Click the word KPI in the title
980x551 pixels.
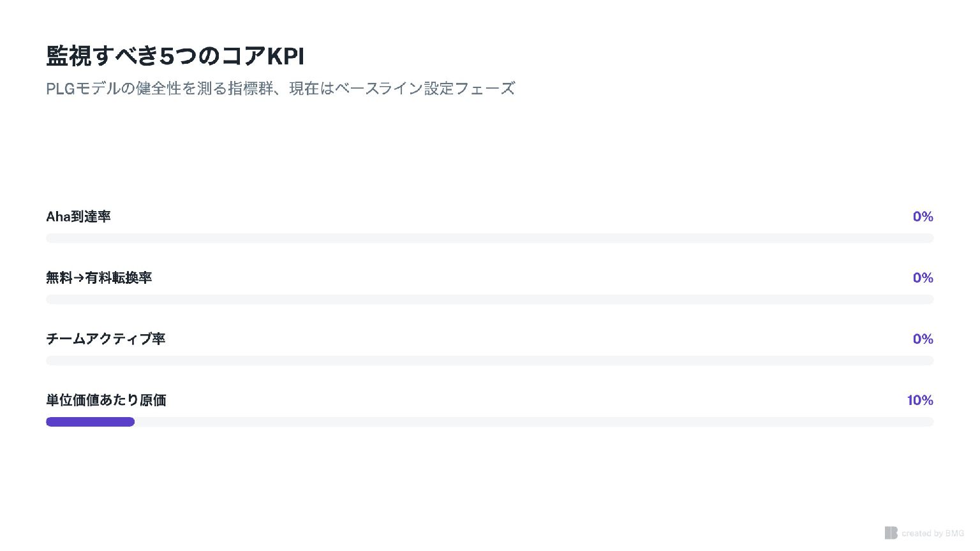(285, 56)
